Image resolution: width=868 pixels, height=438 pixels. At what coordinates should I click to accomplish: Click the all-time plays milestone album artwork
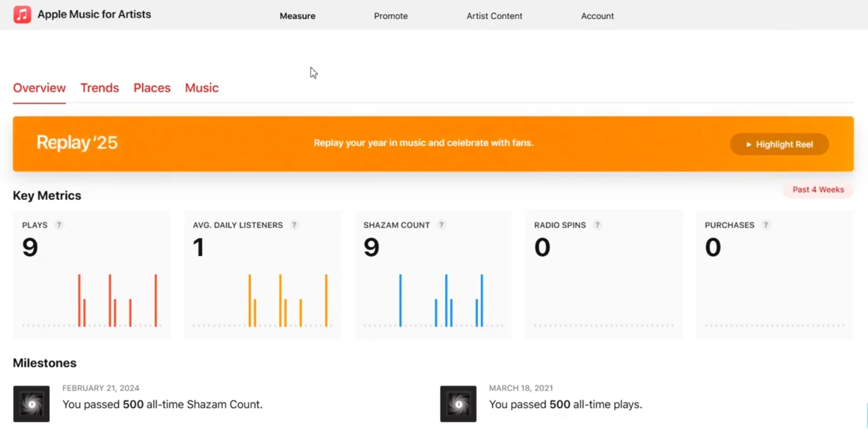point(458,404)
